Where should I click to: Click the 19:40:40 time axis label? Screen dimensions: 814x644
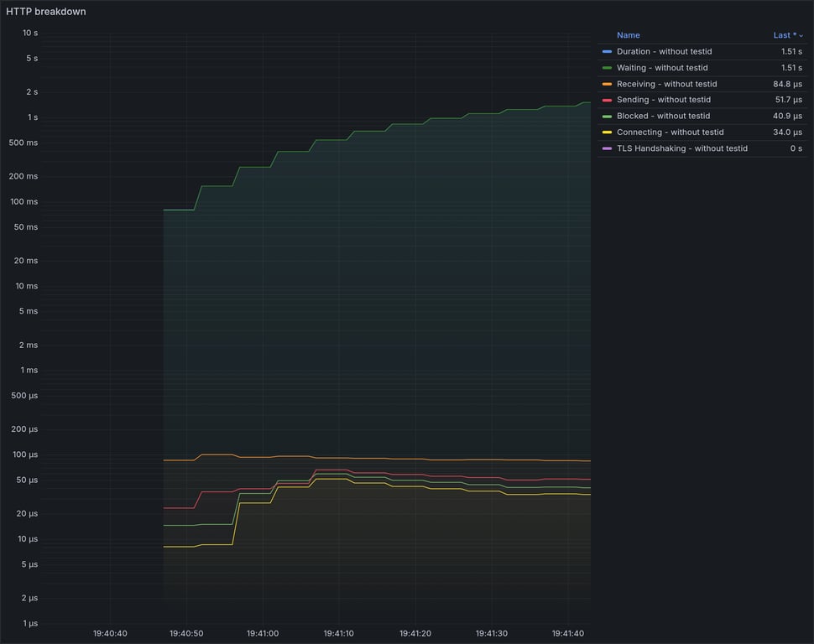click(x=110, y=634)
